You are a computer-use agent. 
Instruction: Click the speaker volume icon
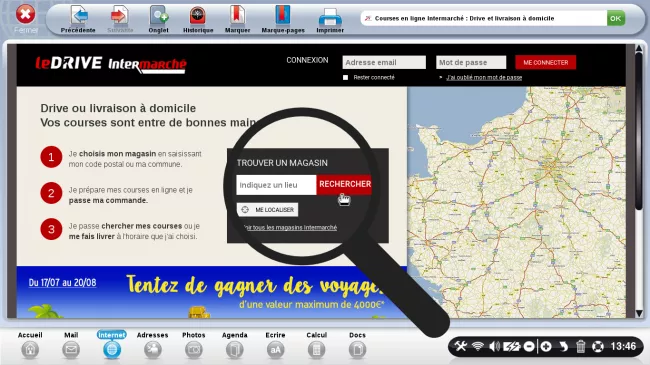pyautogui.click(x=494, y=346)
